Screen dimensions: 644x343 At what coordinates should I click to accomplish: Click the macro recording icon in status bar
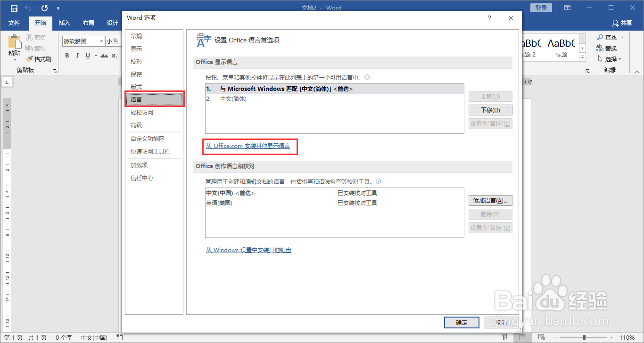119,337
